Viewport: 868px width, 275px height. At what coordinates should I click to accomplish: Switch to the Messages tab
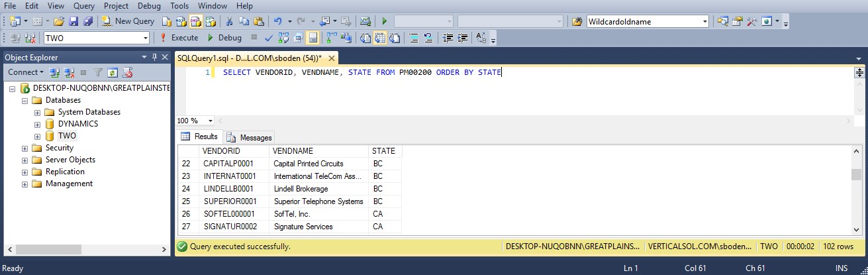(249, 137)
